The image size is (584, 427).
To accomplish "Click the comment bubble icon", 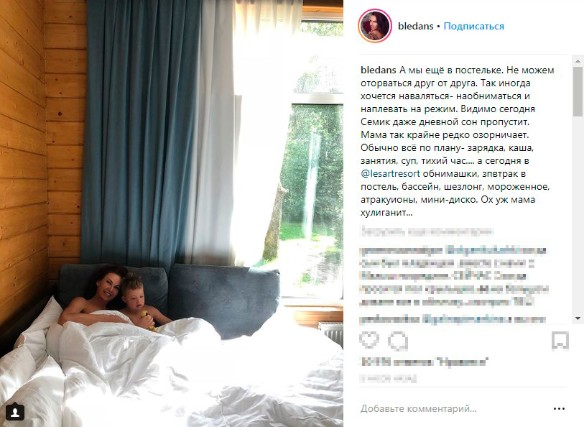I will tap(398, 341).
